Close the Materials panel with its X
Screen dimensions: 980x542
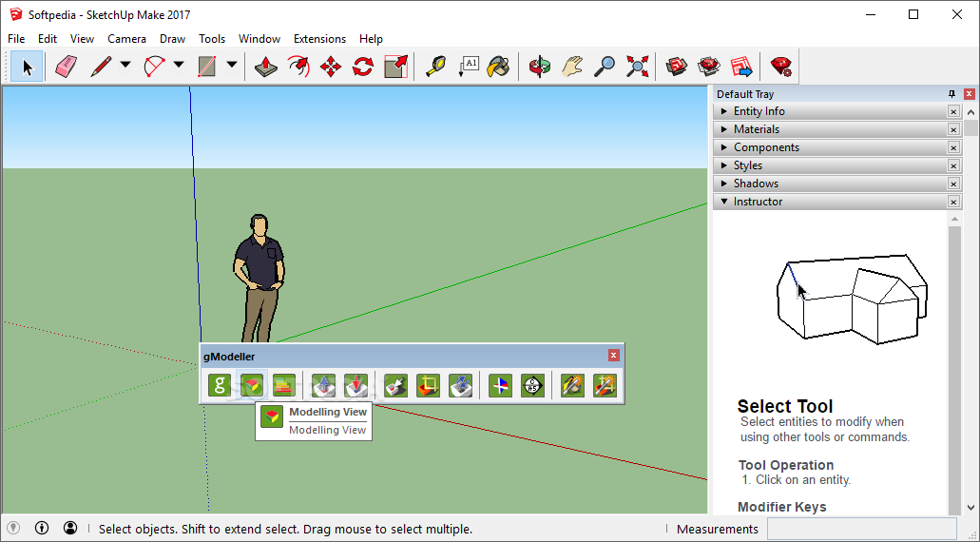(x=953, y=129)
